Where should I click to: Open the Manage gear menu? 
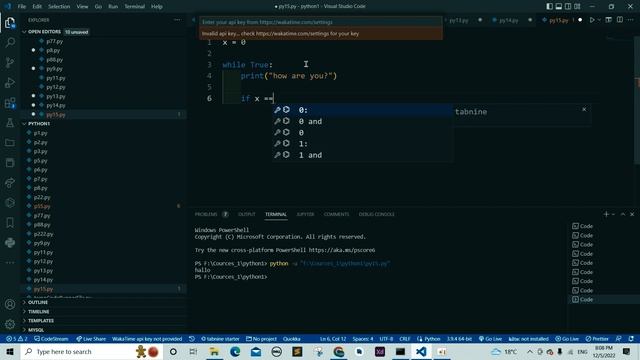point(10,324)
